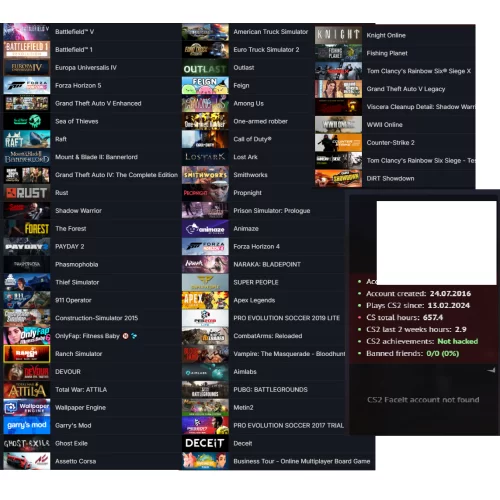Open the PAYDAY 2 icon

(x=27, y=247)
